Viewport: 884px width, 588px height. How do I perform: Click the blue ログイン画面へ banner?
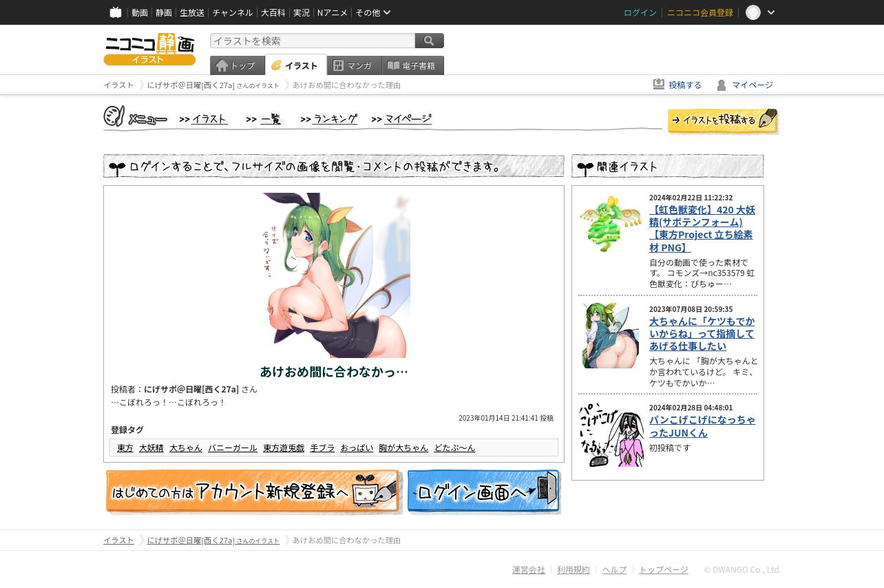[484, 492]
